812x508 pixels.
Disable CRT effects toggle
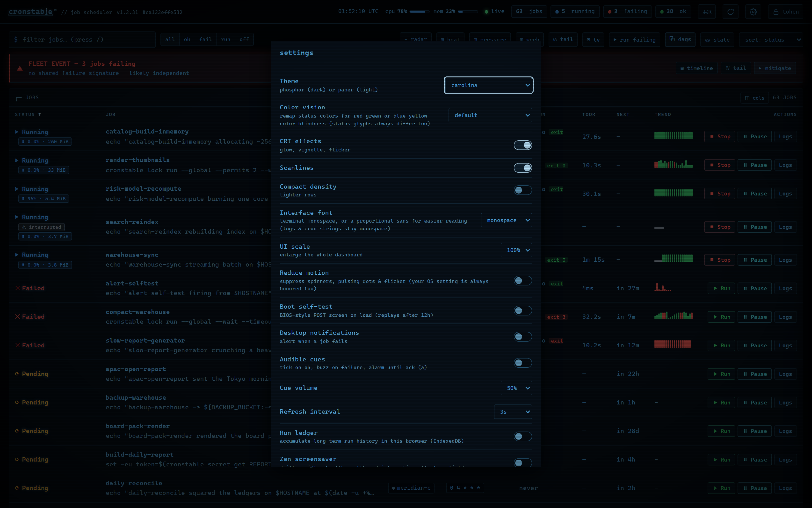pyautogui.click(x=523, y=145)
